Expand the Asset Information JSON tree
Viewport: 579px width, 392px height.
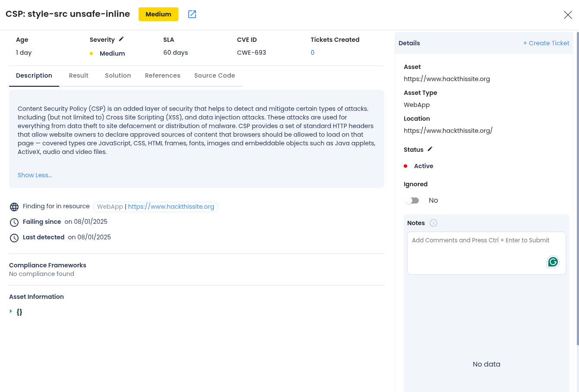[11, 311]
